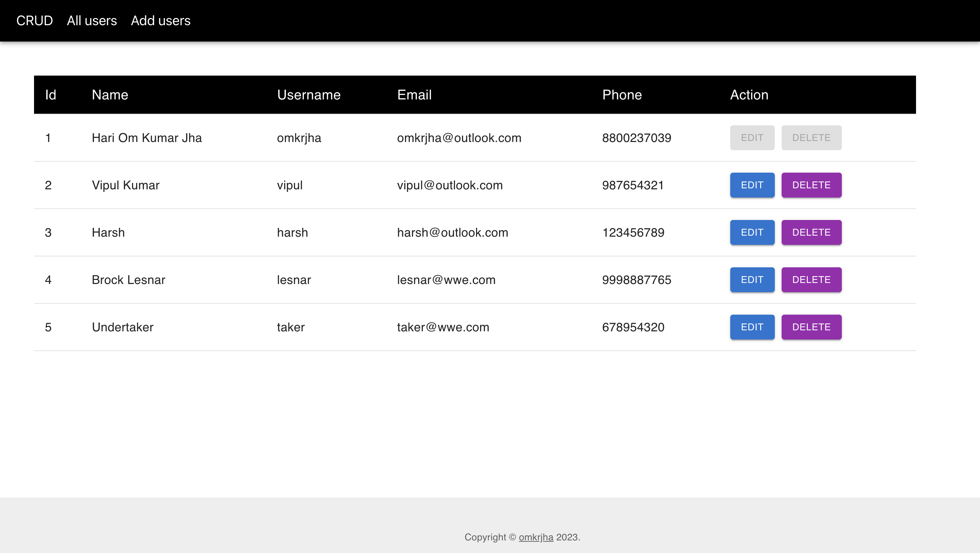Click Id 3 in Harsh row

point(48,233)
